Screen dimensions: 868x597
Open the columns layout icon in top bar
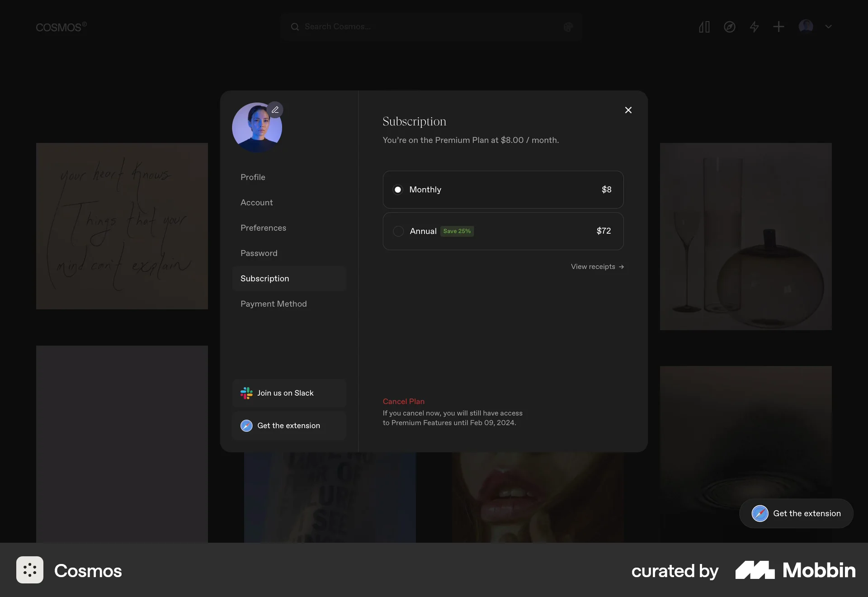click(704, 27)
